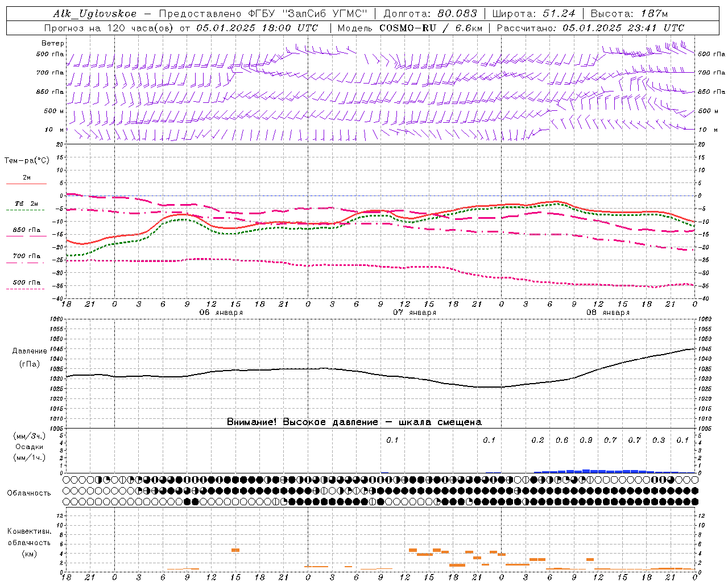Click the longitude value Долгота: 80.083
This screenshot has height=582, width=728.
click(432, 14)
